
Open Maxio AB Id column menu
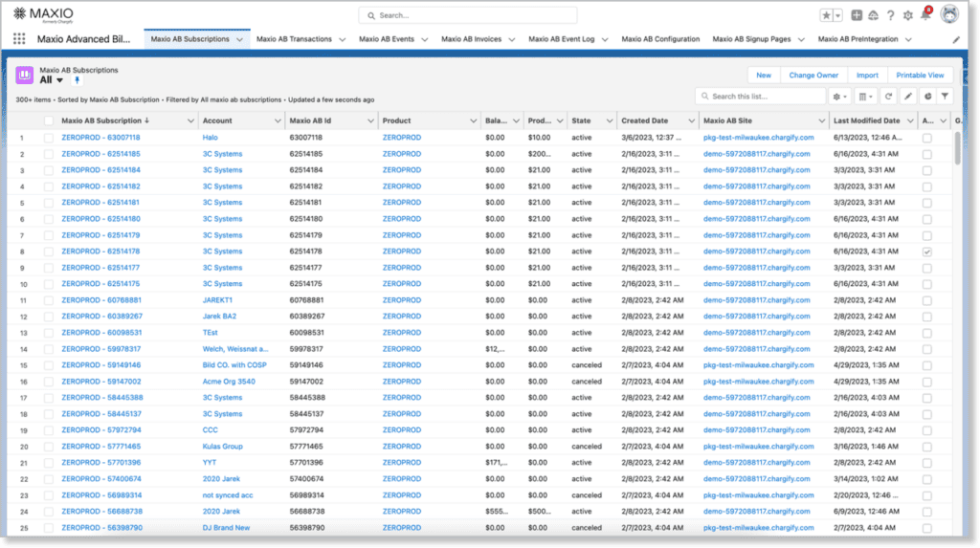370,121
